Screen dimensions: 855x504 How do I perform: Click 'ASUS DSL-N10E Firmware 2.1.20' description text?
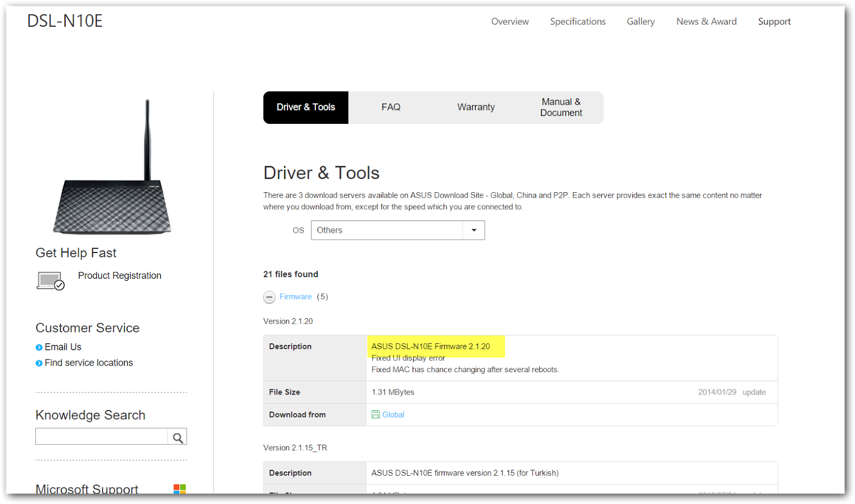[431, 346]
